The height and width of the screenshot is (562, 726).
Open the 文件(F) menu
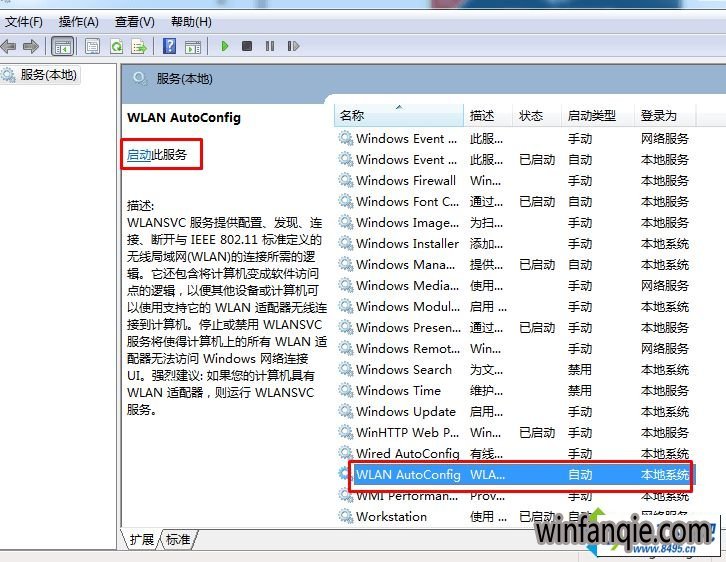coord(23,22)
